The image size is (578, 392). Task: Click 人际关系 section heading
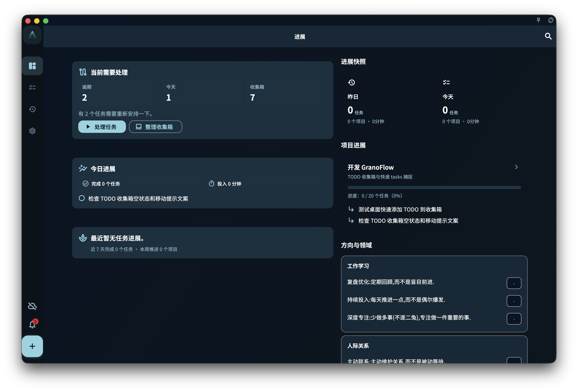click(x=358, y=346)
